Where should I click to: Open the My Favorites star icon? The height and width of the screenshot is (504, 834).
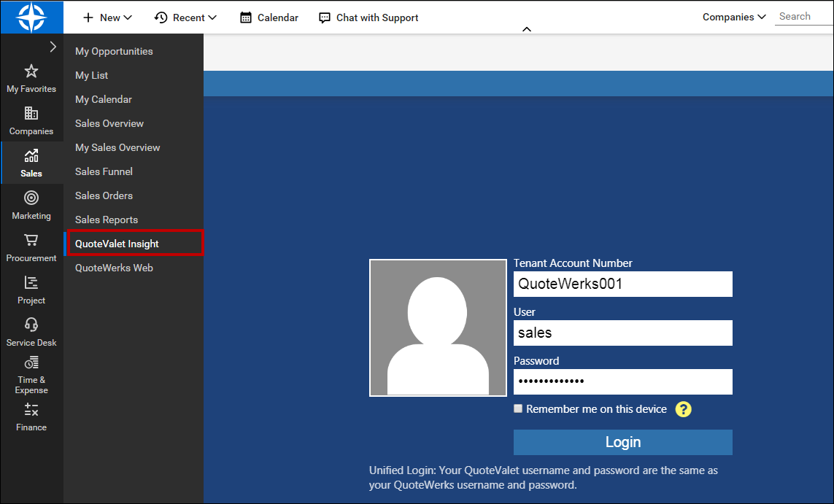[x=31, y=71]
